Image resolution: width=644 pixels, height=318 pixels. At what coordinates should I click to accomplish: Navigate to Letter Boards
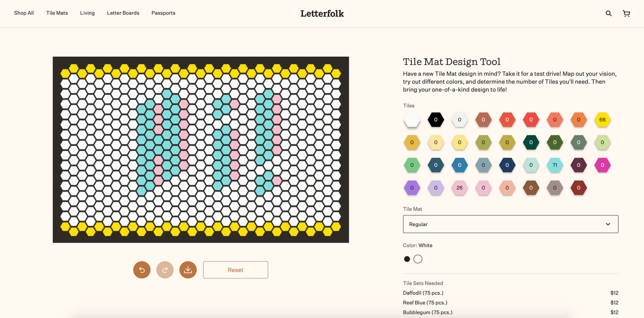123,13
